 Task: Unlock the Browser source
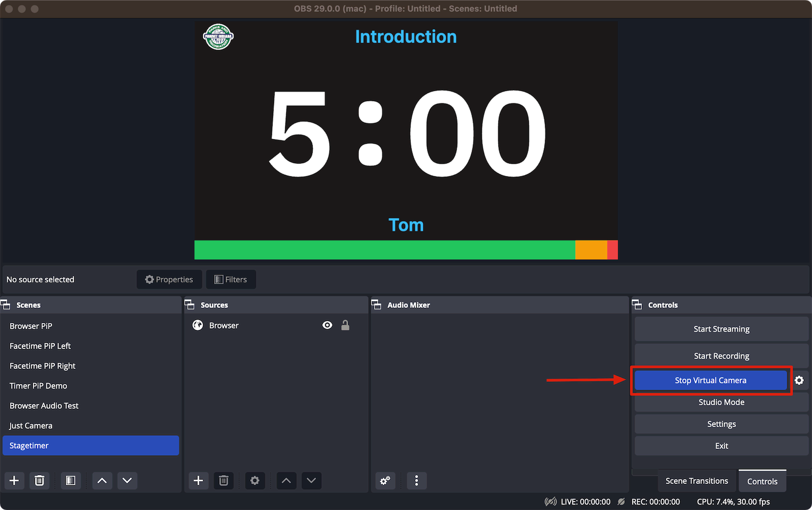coord(346,325)
